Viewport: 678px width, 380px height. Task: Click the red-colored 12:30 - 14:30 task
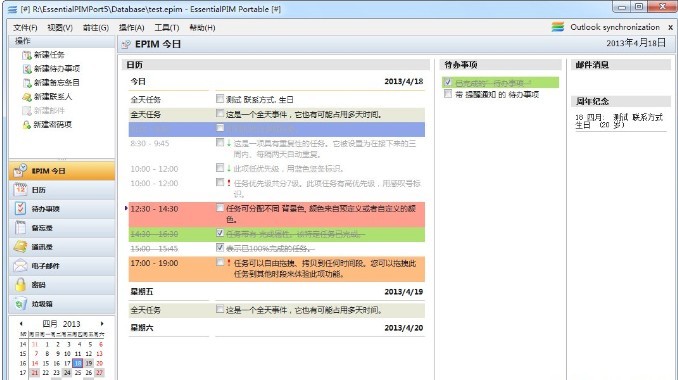point(277,214)
